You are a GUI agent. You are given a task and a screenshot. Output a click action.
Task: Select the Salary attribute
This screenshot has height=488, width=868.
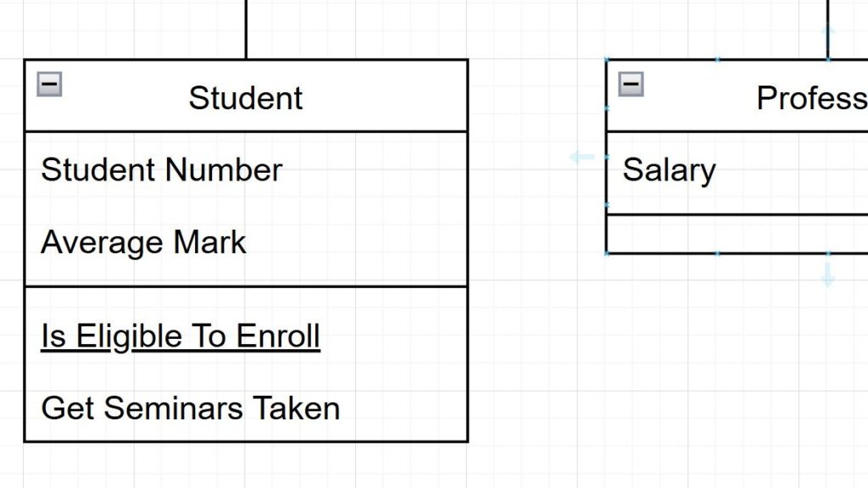click(x=669, y=169)
